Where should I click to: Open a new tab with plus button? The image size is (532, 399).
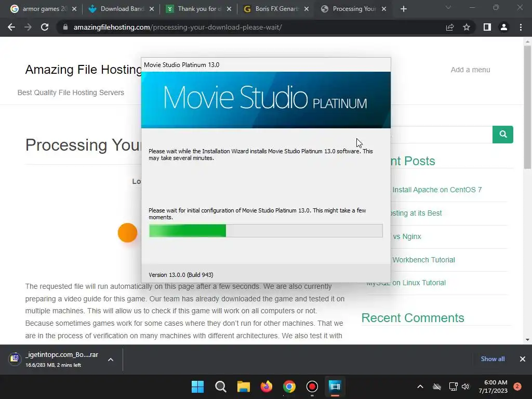(x=403, y=9)
